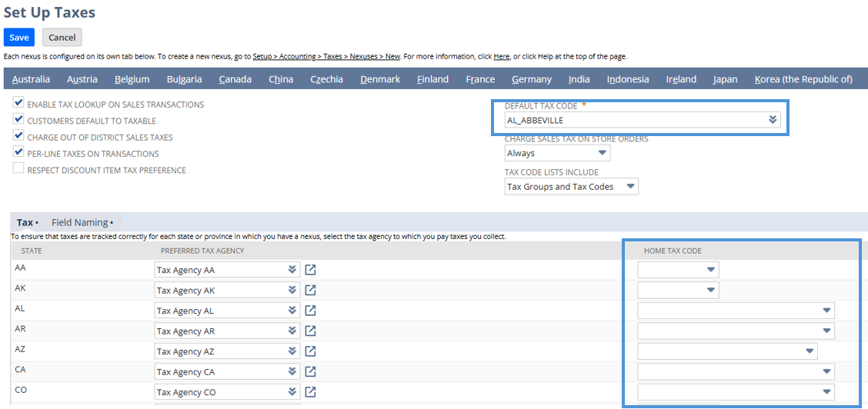The height and width of the screenshot is (409, 868).
Task: Expand the Default Tax Code AL_ABBEVILLE list
Action: 773,120
